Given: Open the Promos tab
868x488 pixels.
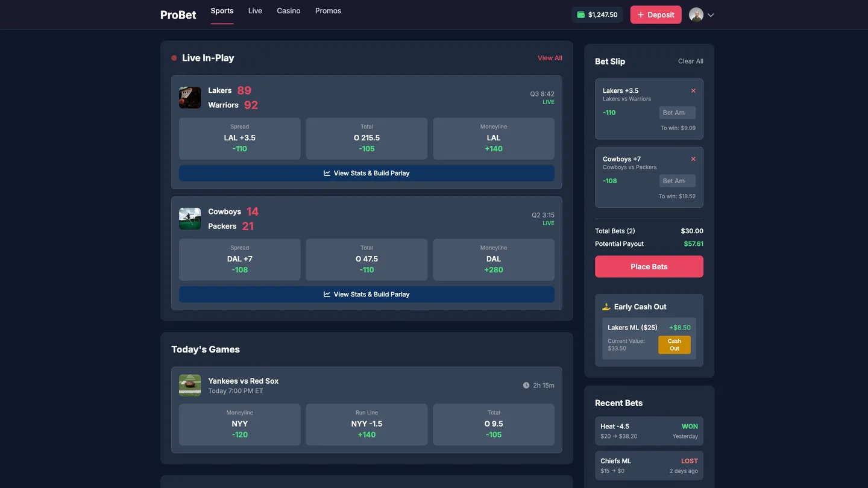Looking at the screenshot, I should click(328, 11).
